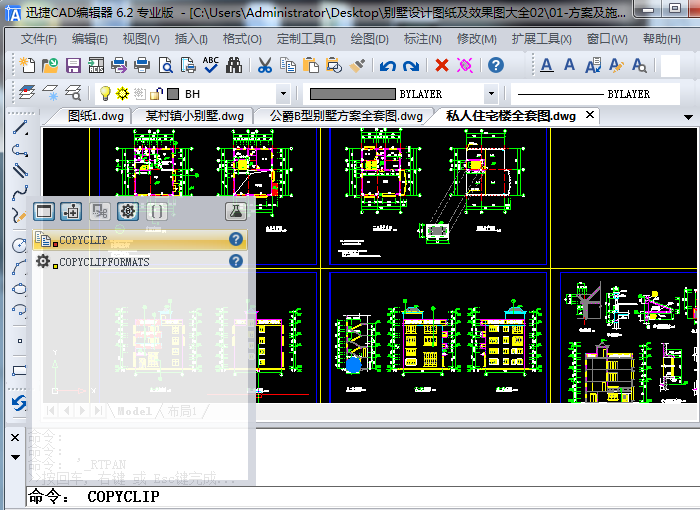700x510 pixels.
Task: Click the Copy icon in toolbar
Action: pyautogui.click(x=288, y=65)
